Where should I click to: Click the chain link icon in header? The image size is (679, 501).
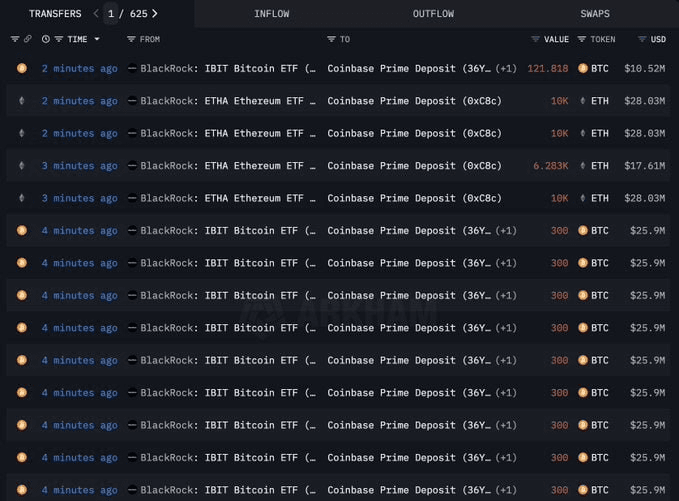(x=28, y=39)
